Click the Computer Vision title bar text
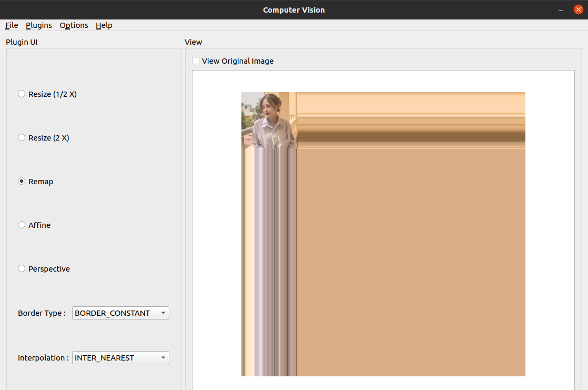Screen dimensions: 588x390 [x=294, y=10]
